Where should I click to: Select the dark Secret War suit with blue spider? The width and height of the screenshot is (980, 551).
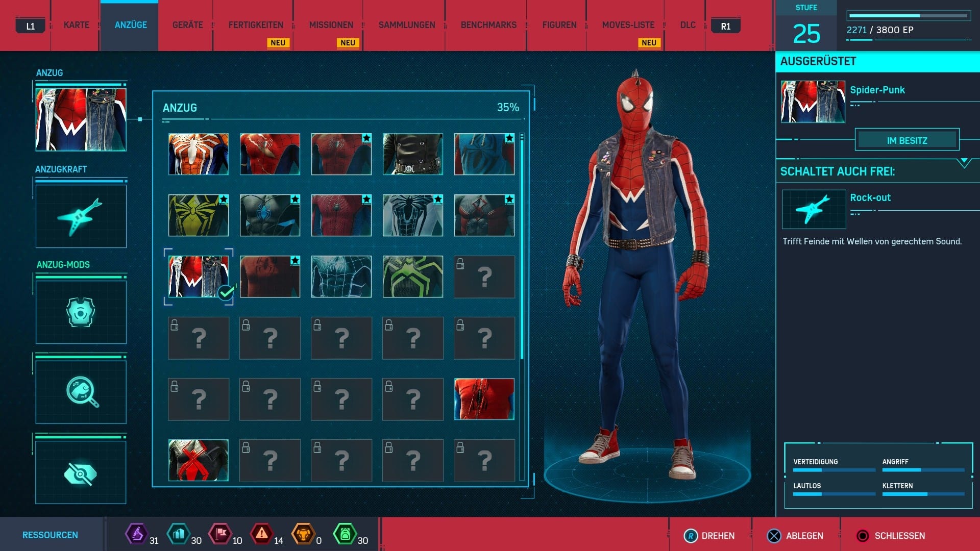270,215
